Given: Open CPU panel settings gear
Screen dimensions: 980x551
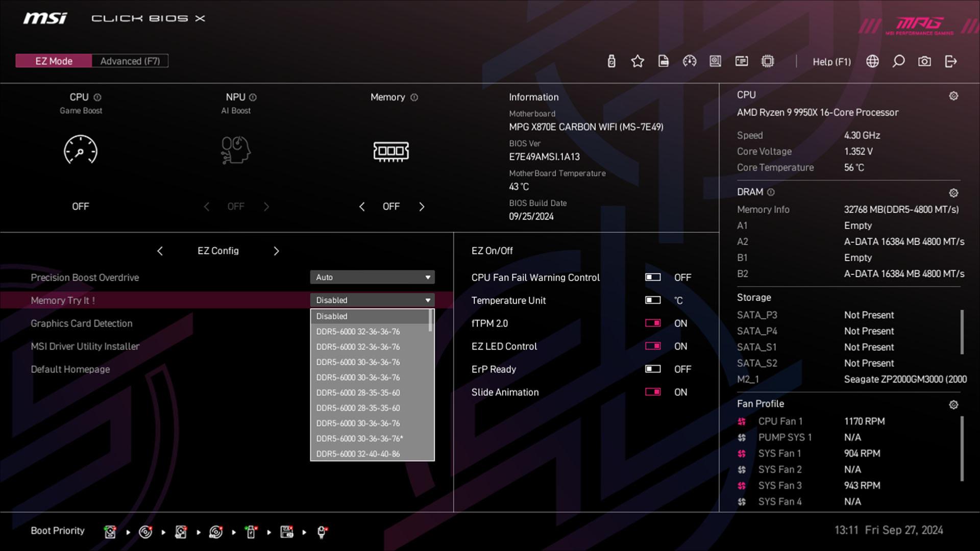Looking at the screenshot, I should 953,96.
